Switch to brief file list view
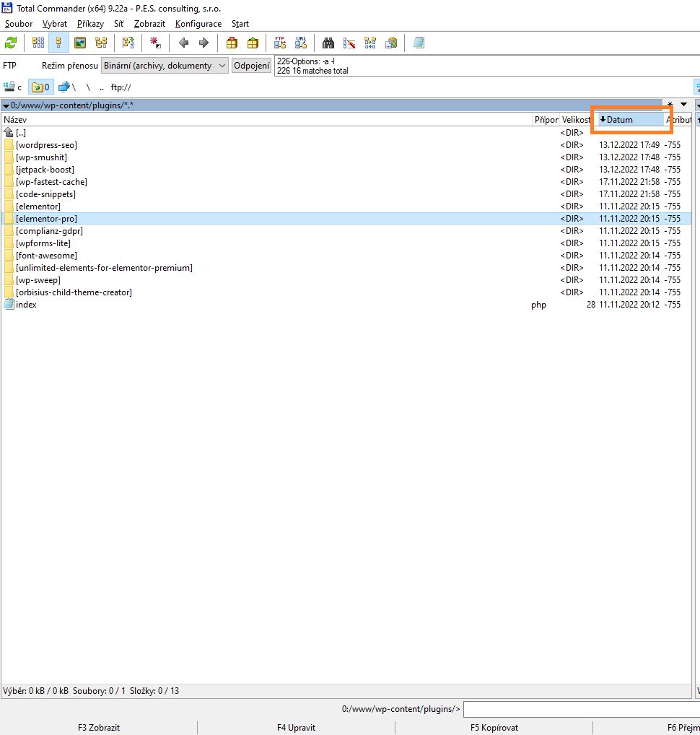 pyautogui.click(x=38, y=43)
